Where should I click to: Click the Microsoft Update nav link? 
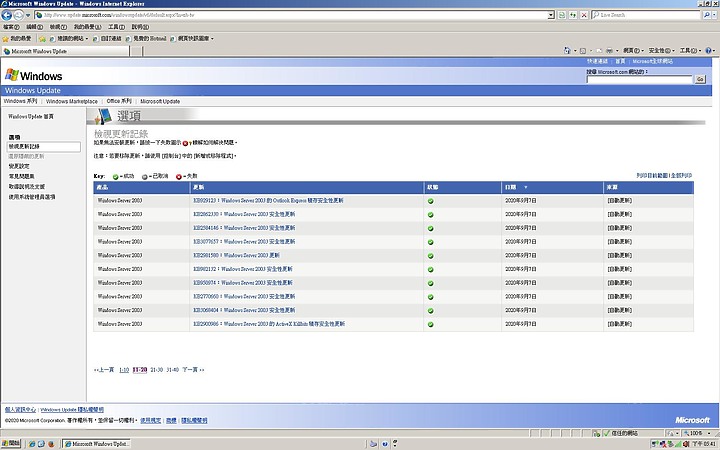point(160,101)
